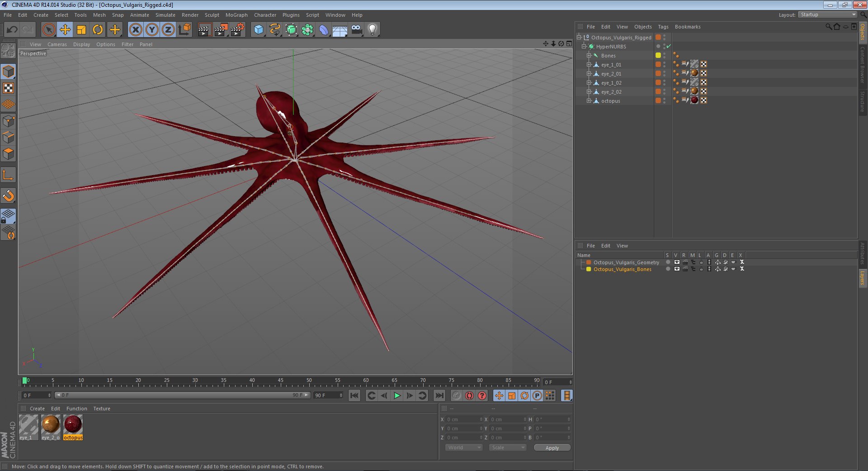Open Edit Render Settings
Image resolution: width=868 pixels, height=471 pixels.
[238, 30]
